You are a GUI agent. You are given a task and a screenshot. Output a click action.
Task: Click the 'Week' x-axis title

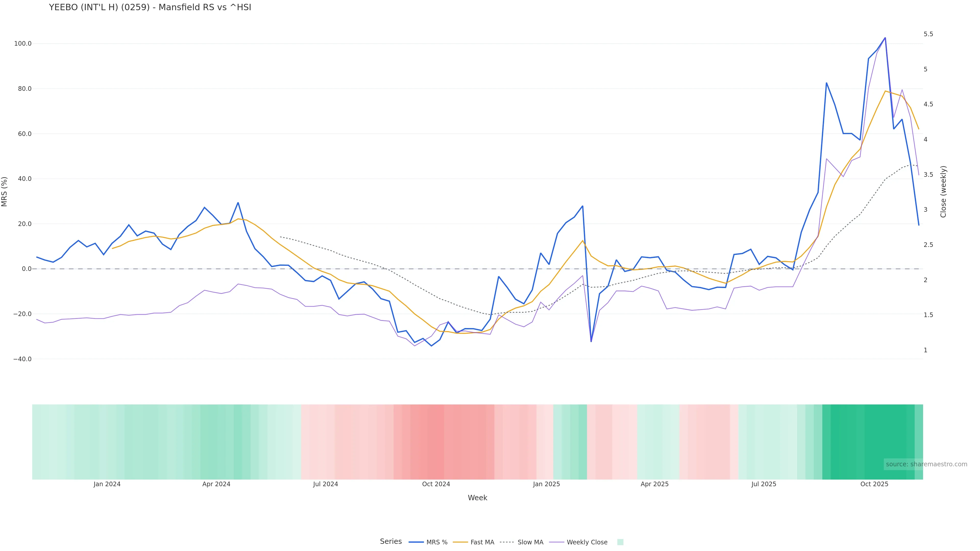point(477,498)
